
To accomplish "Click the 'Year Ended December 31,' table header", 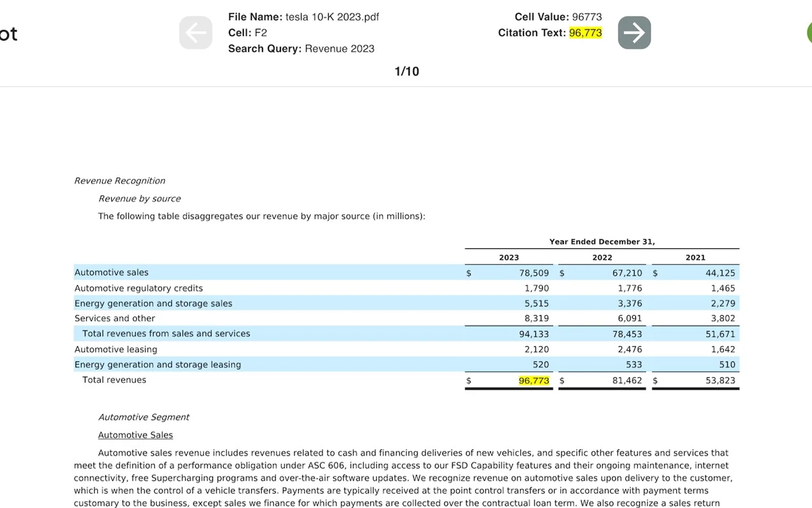I will click(x=602, y=242).
